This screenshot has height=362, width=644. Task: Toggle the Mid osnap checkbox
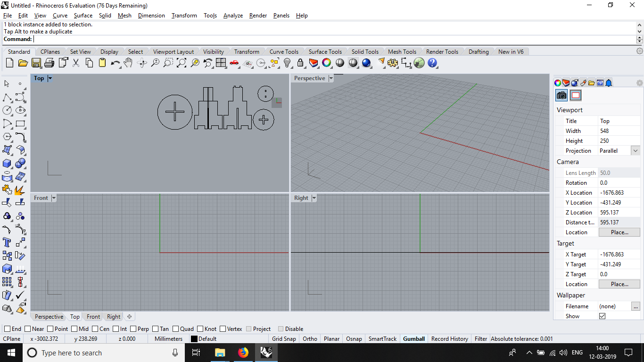[74, 329]
